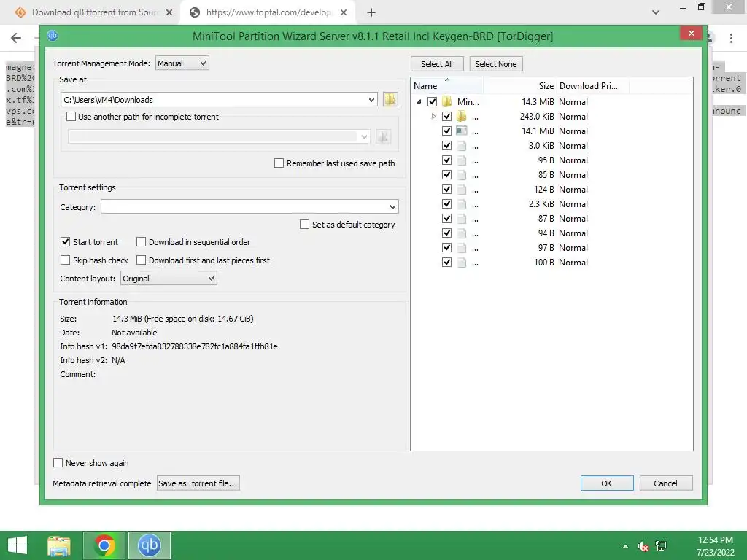
Task: Enable Remember last used save path
Action: [279, 163]
